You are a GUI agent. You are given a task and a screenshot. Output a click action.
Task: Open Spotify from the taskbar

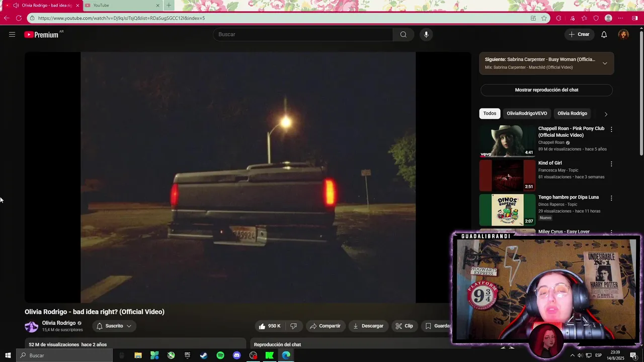click(x=220, y=355)
